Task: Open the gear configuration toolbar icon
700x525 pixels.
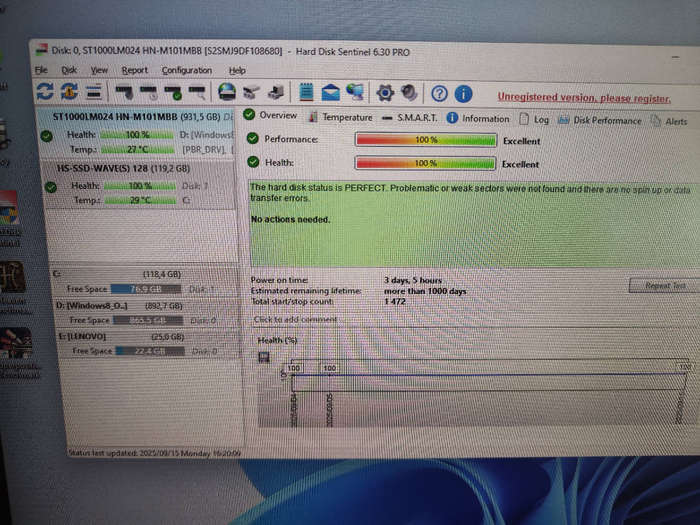Action: 385,93
